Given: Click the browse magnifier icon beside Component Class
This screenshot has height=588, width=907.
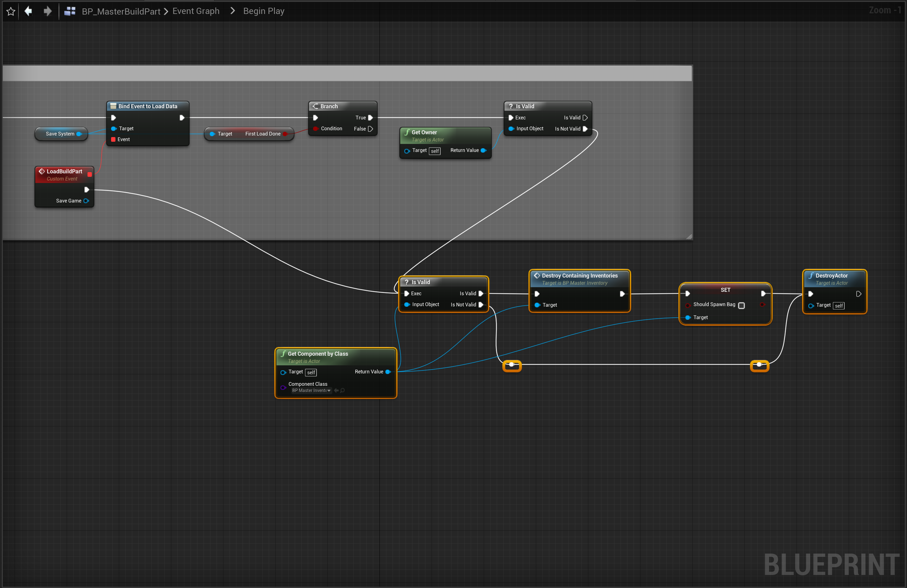Looking at the screenshot, I should [x=343, y=390].
